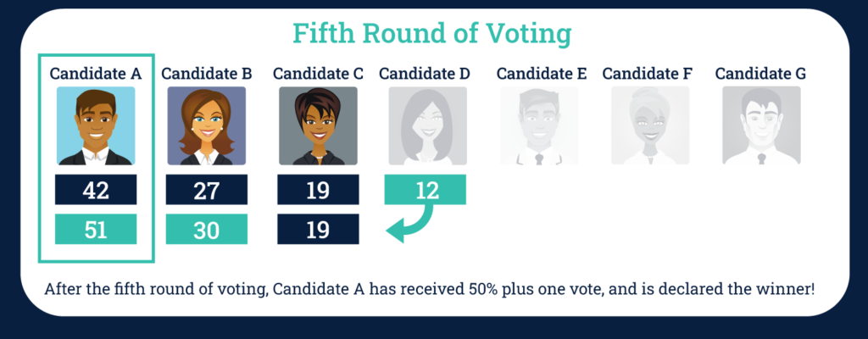868x339 pixels.
Task: Click the Candidate E name label
Action: [542, 73]
